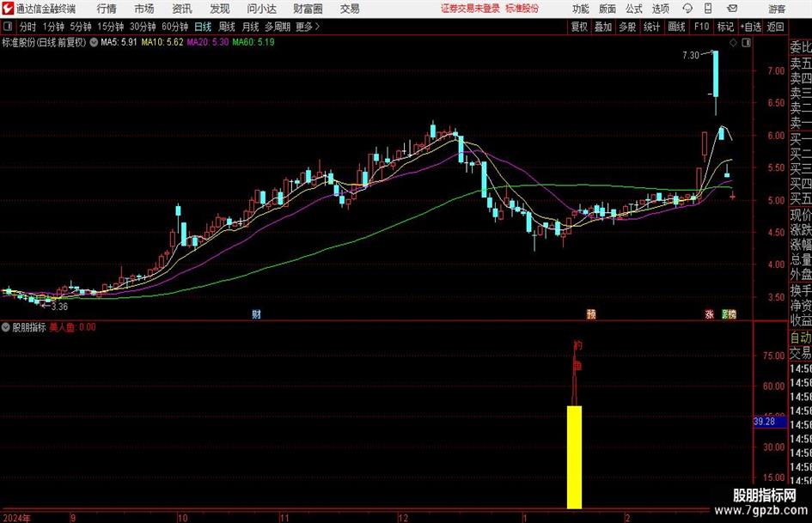
Task: Click the 榜 marker on the chart
Action: point(732,314)
